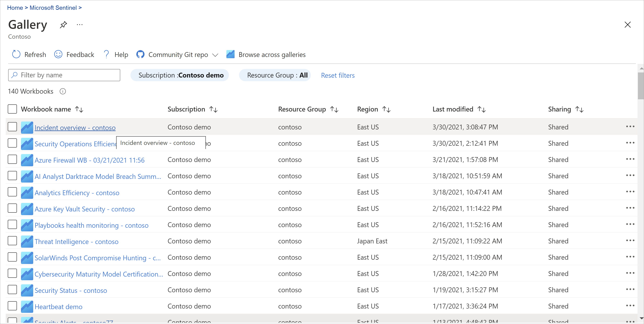
Task: Click Reset filters link
Action: 337,75
